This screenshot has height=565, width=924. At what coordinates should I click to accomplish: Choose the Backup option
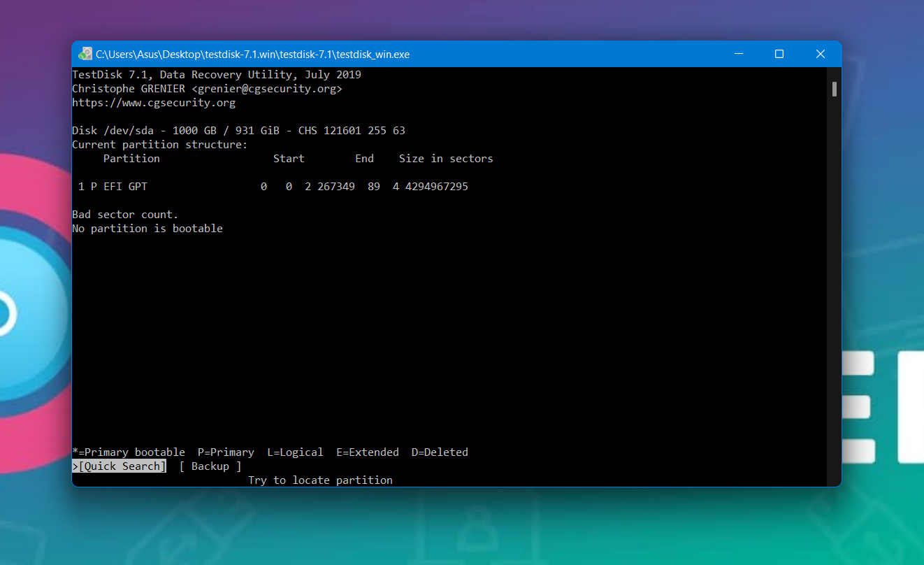(x=210, y=466)
